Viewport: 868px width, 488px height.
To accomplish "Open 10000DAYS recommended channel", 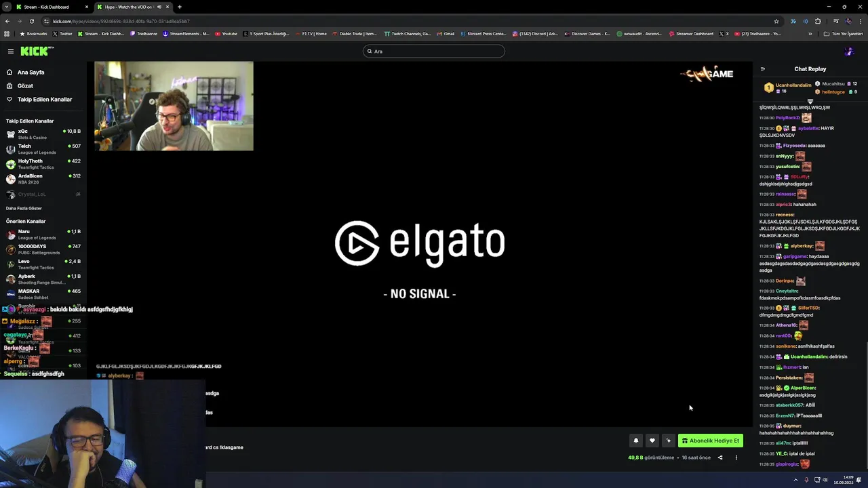I will pyautogui.click(x=42, y=249).
